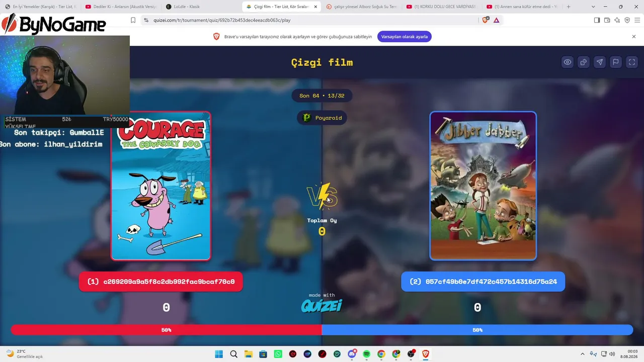Share the quiz with the paper plane icon

[x=600, y=62]
